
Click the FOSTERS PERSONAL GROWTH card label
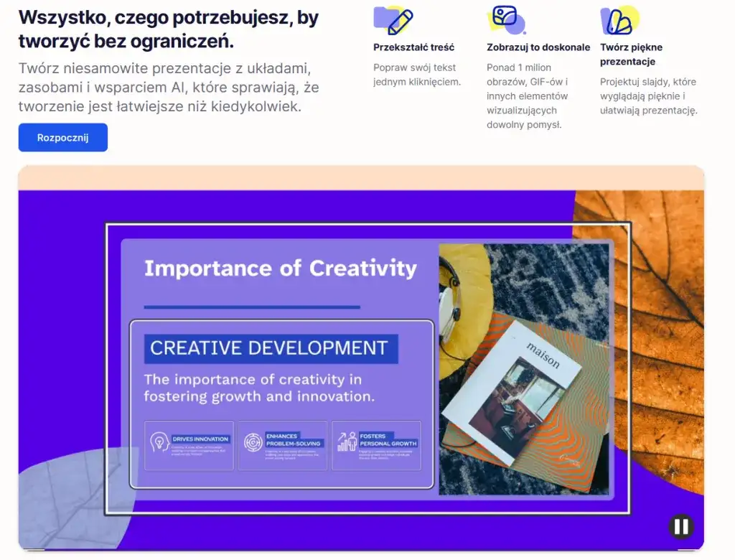click(x=388, y=439)
